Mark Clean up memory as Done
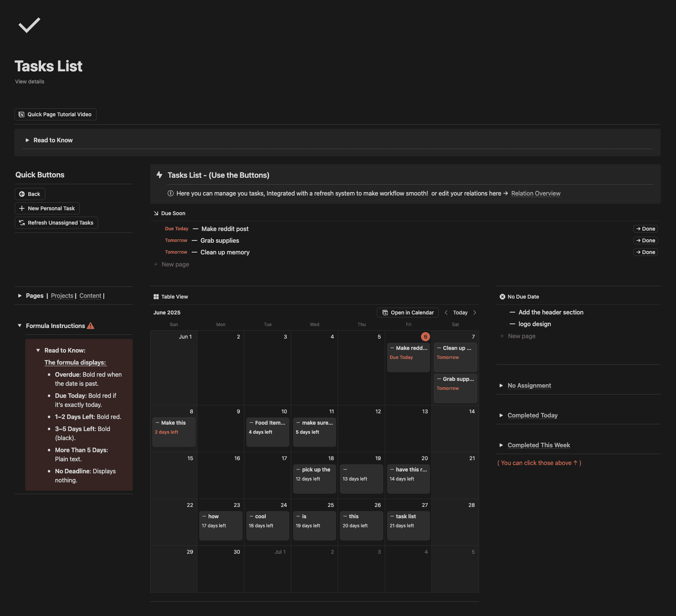Screen dimensions: 676x616 click(645, 252)
